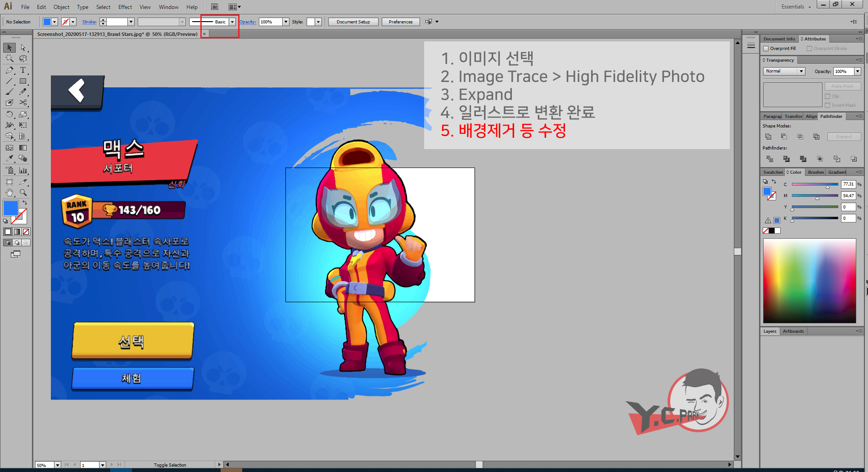
Task: Expand the fill color dropdown in control bar
Action: [x=54, y=22]
